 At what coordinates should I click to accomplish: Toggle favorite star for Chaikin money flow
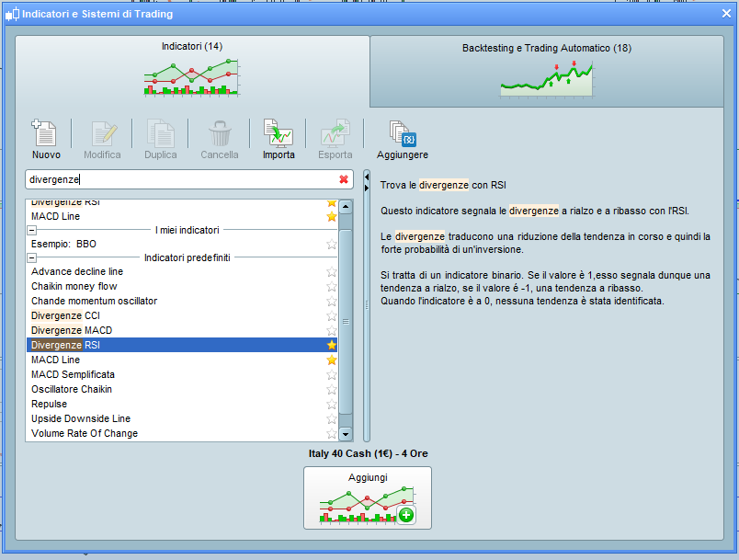[x=332, y=287]
